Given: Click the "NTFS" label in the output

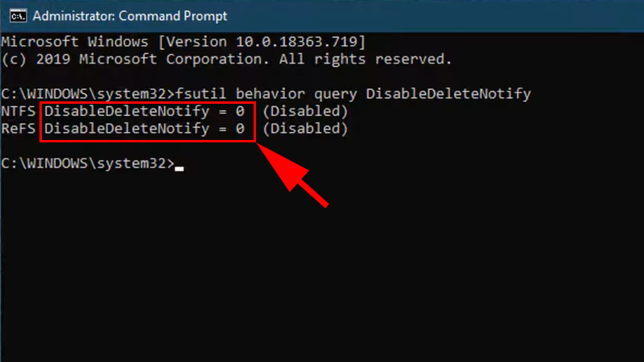Looking at the screenshot, I should point(19,111).
